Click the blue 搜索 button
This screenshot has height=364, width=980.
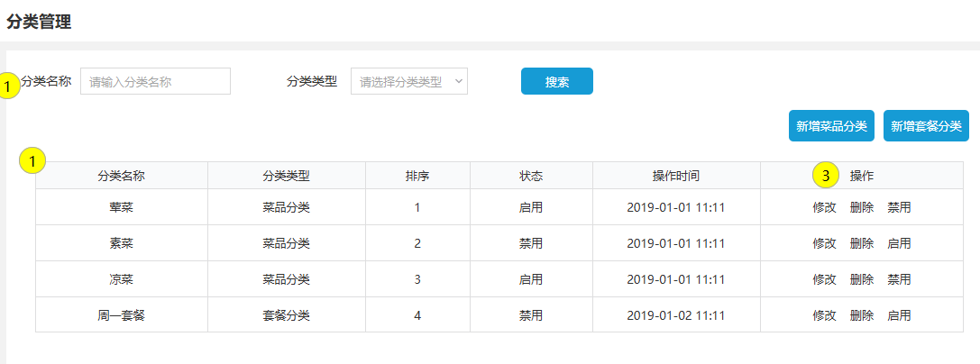(x=556, y=81)
